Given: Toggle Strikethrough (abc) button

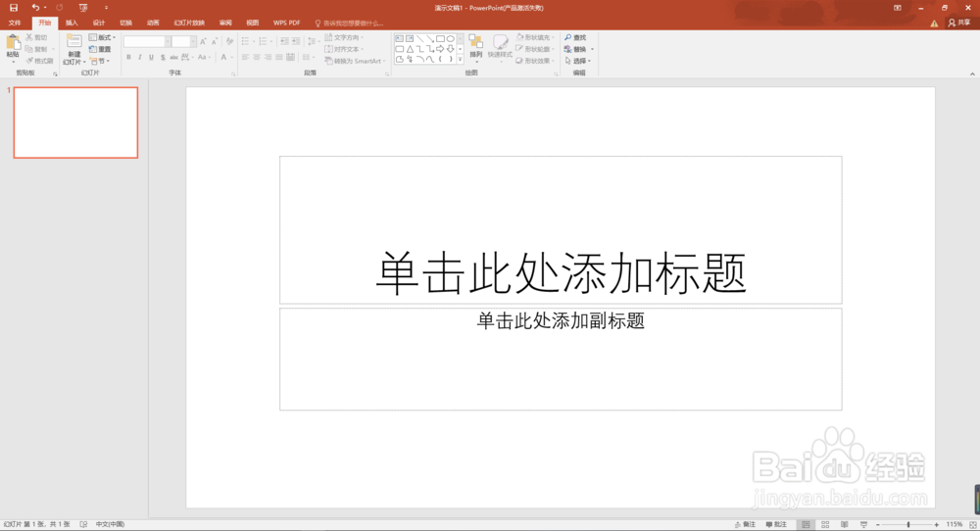Looking at the screenshot, I should [x=173, y=58].
